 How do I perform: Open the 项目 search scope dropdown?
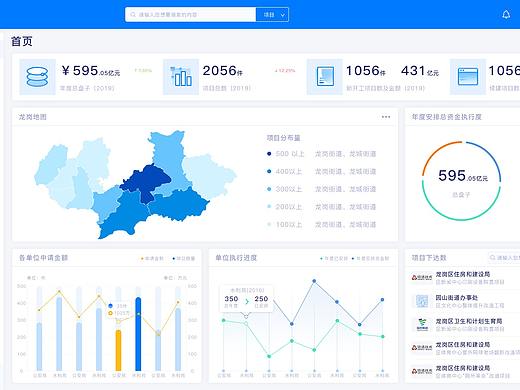point(272,15)
